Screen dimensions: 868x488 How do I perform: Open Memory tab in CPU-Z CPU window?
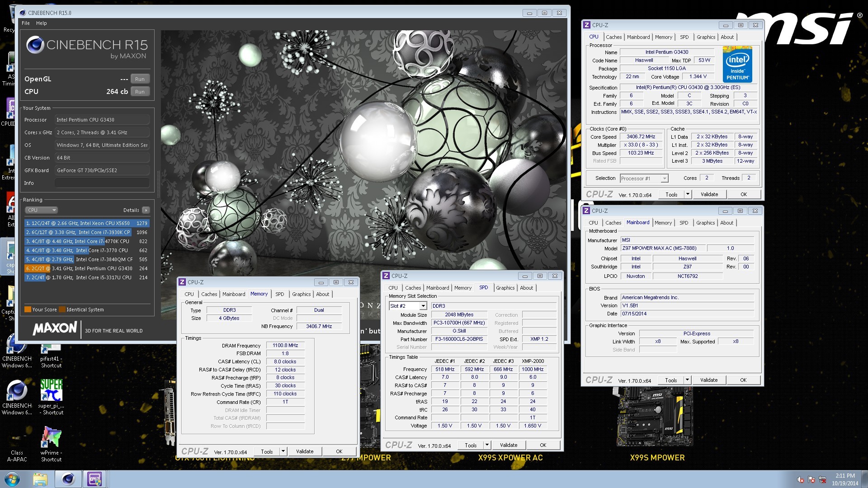click(664, 37)
